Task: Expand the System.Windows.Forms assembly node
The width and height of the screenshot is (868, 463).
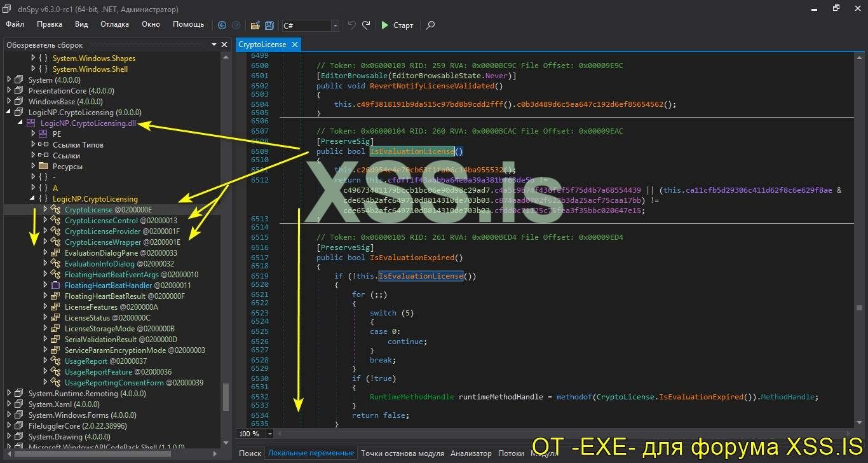Action: coord(9,415)
